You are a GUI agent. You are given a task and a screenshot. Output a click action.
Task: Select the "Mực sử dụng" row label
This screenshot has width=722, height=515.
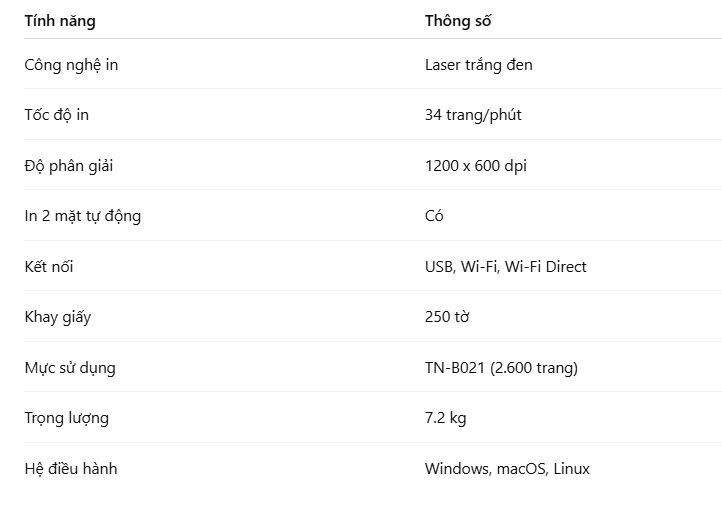[x=69, y=368]
